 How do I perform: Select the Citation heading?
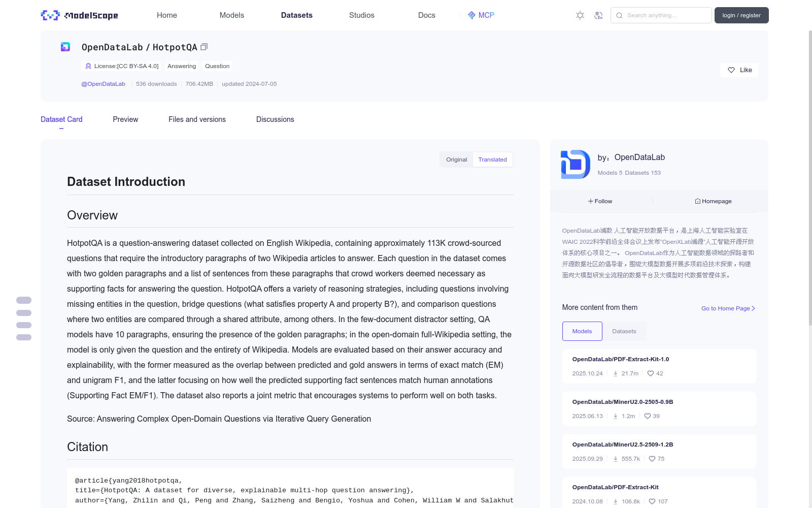point(87,447)
